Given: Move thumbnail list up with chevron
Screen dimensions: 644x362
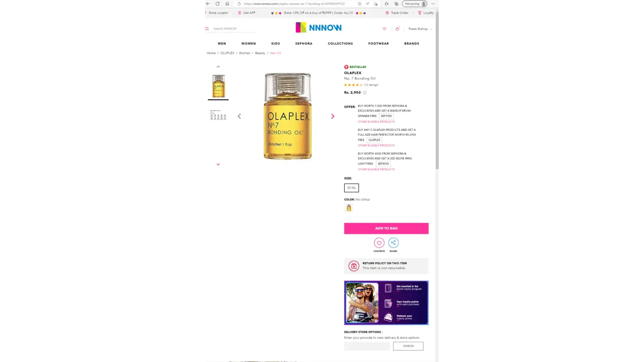Looking at the screenshot, I should coord(218,67).
